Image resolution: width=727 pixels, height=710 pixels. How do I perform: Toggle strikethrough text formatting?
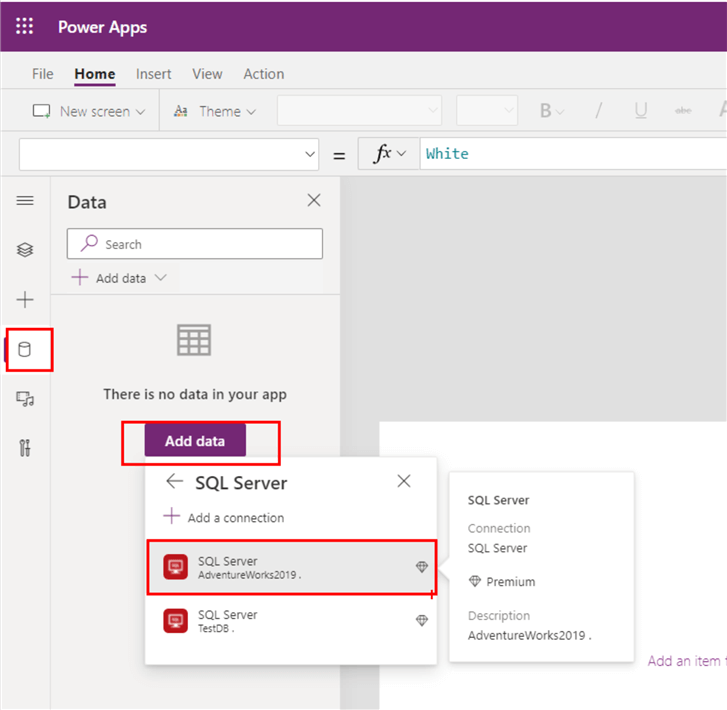click(683, 111)
